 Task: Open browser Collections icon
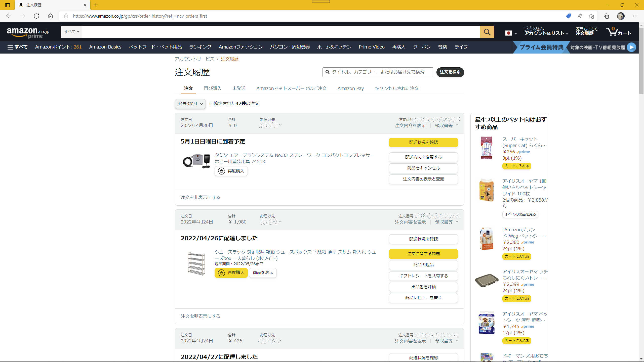(606, 16)
